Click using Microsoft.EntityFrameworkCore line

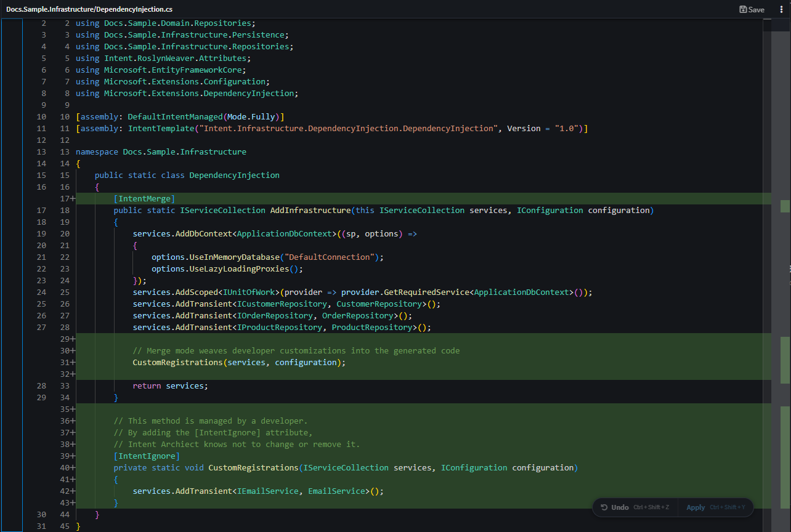point(161,70)
